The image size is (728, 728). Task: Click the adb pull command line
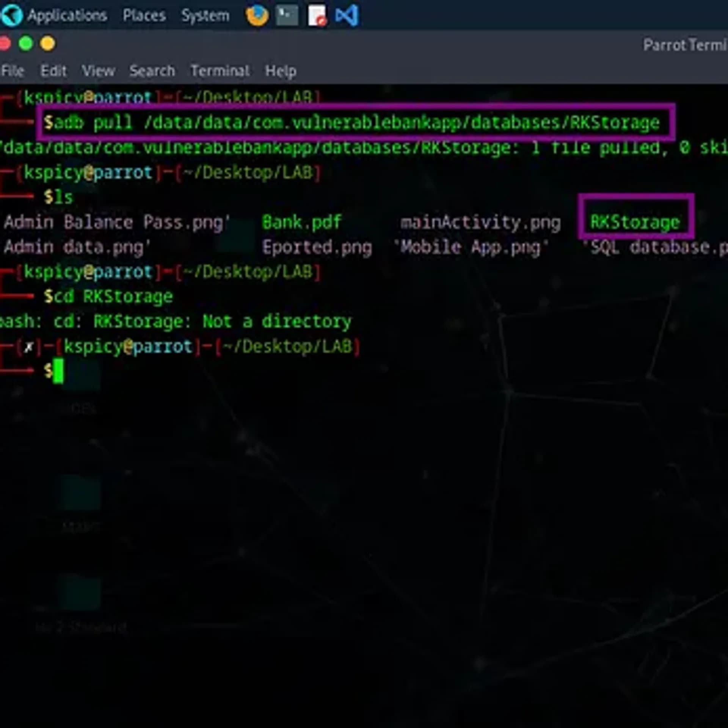coord(351,122)
